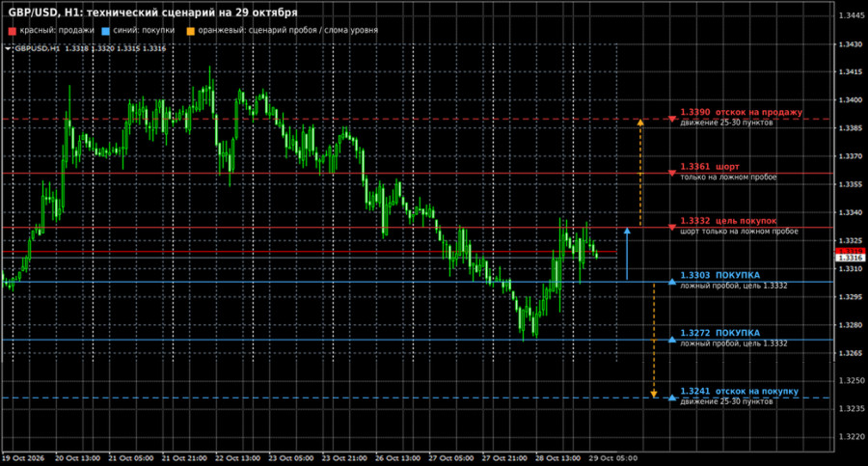Click движение 25-30 пунктов under 1.3390
The image size is (868, 466).
(726, 123)
